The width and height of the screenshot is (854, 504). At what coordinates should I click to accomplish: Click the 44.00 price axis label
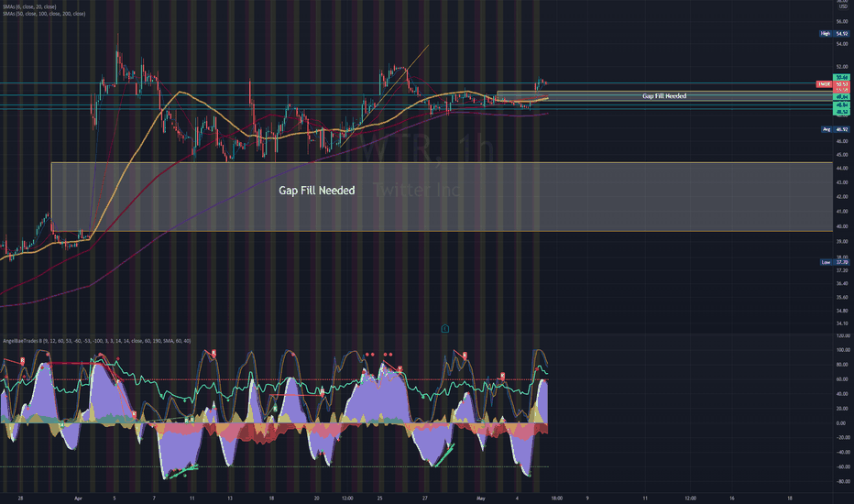pos(842,168)
